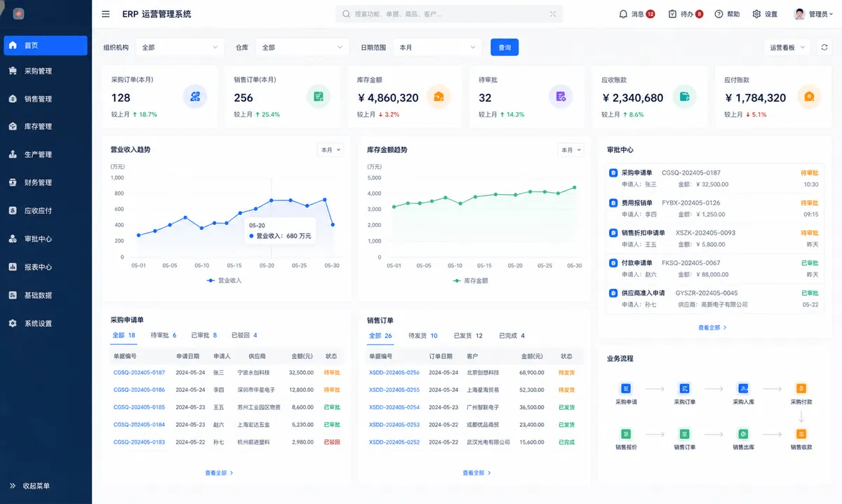Select the 已完成 4 tab in 销售订单
The width and height of the screenshot is (842, 504).
point(512,336)
